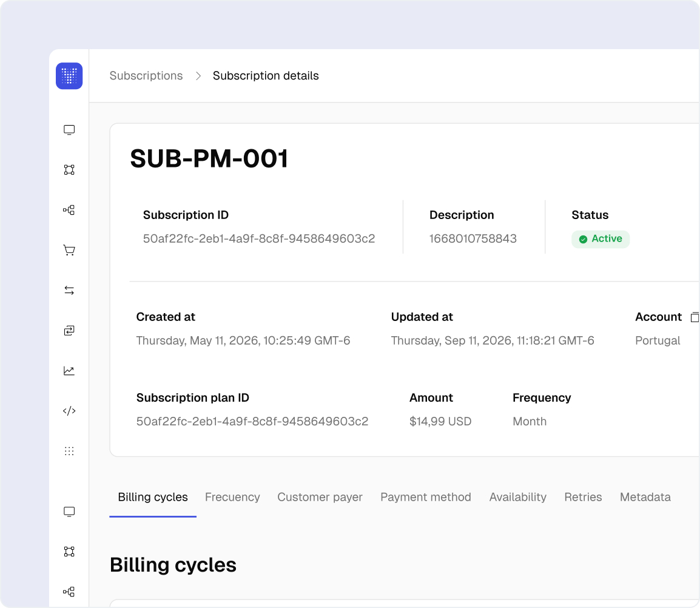Screen dimensions: 700x608
Task: Switch to the Frecuency tab
Action: [x=232, y=497]
